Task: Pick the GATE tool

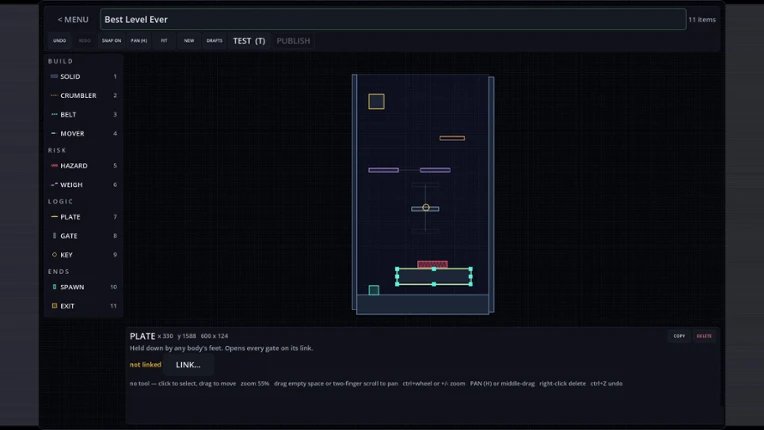Action: click(x=83, y=236)
